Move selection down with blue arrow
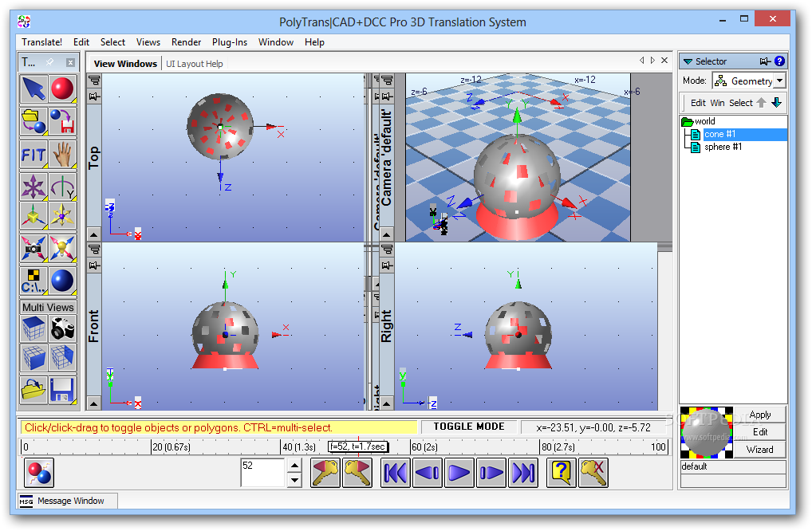 [x=776, y=103]
